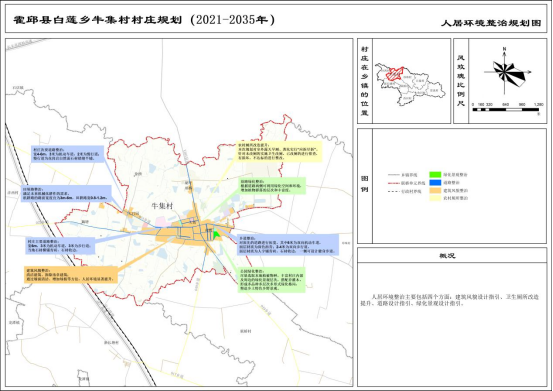Click the 概况 section header
Image resolution: width=553 pixels, height=391 pixels.
coord(447,256)
